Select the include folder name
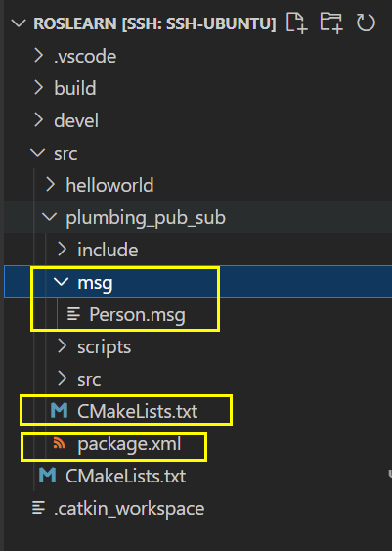The width and height of the screenshot is (392, 551). [108, 250]
